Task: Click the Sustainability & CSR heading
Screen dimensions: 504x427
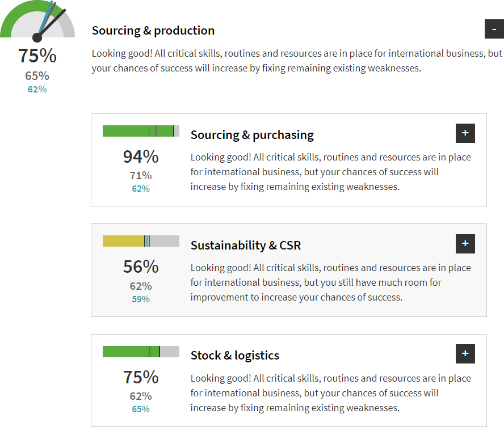Action: (246, 246)
